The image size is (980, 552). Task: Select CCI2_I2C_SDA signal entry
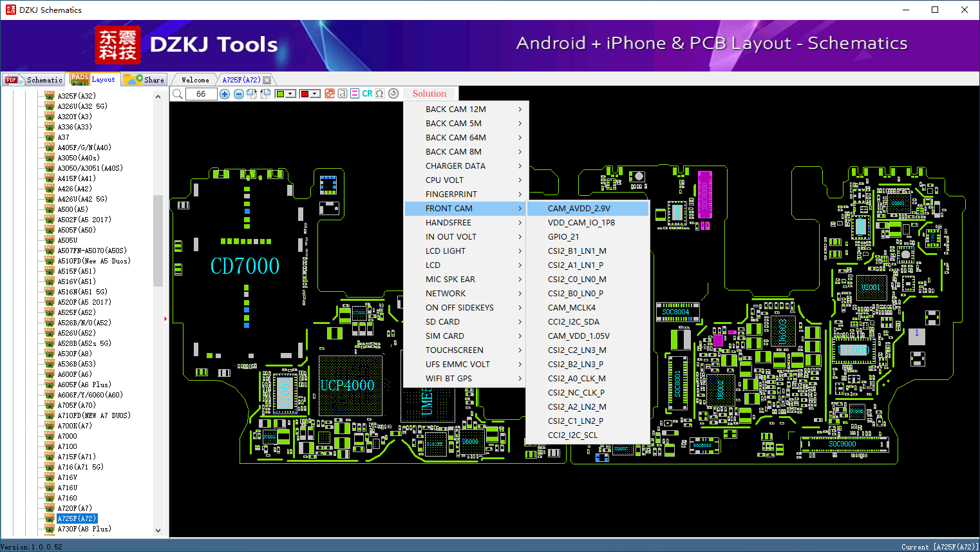(588, 322)
